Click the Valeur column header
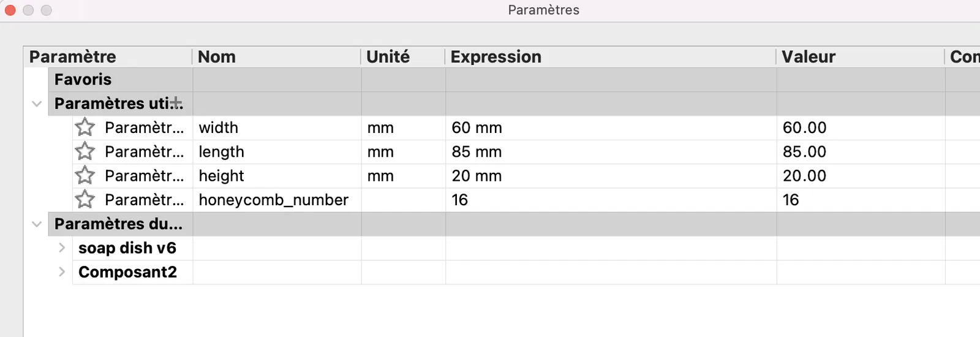 tap(808, 57)
